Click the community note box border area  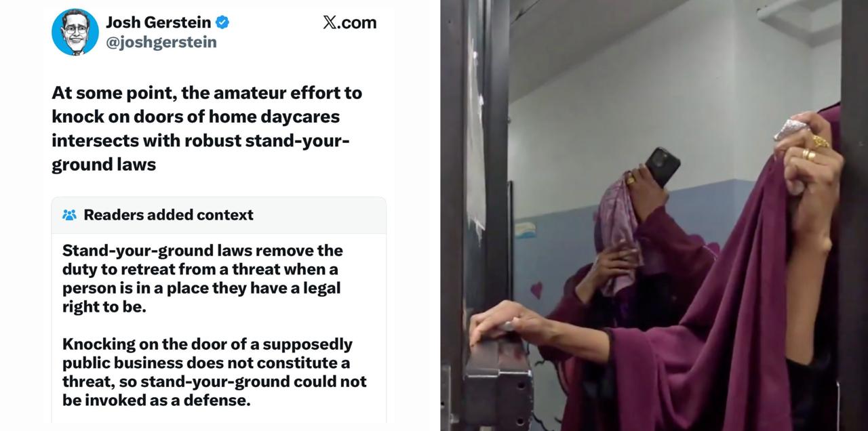click(219, 310)
